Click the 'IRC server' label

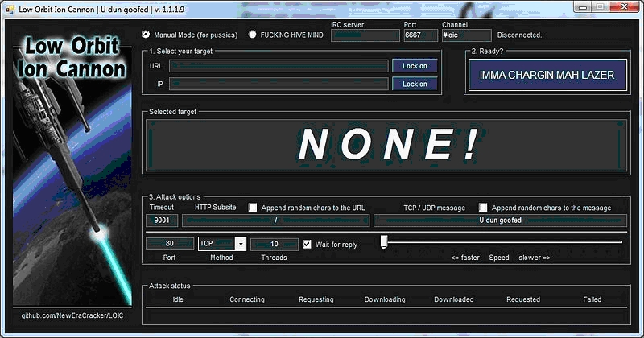click(x=348, y=25)
